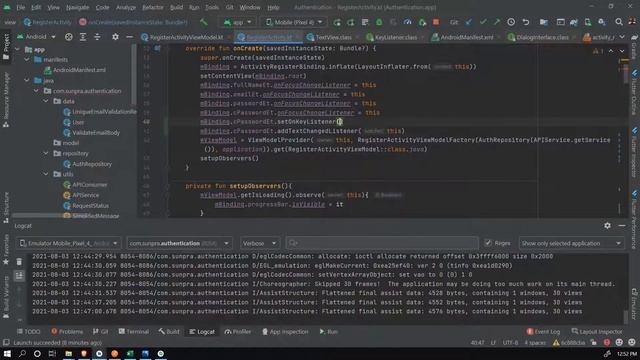Click the Profile app gauge icon
Screen dimensions: 640x360
[x=407, y=22]
